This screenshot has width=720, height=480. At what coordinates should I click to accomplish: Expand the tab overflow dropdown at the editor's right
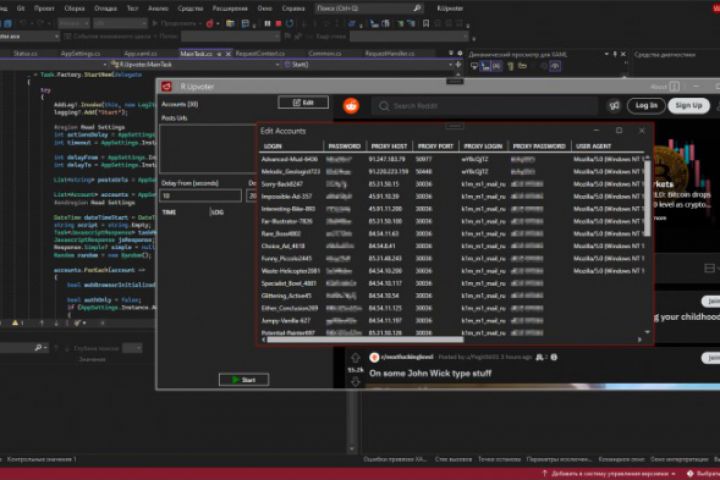[x=451, y=53]
